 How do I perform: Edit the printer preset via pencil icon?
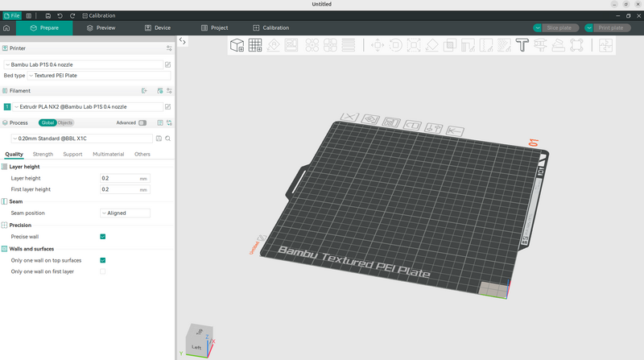pyautogui.click(x=167, y=64)
